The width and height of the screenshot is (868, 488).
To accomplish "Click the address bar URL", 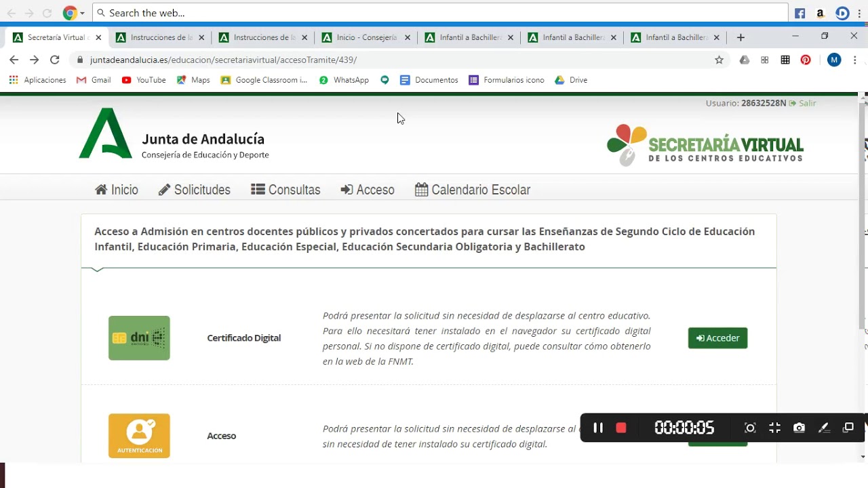I will [224, 60].
